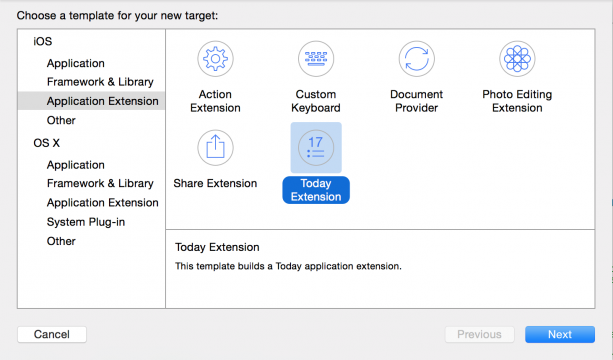Click the template description sentence
613x360 pixels.
(288, 266)
